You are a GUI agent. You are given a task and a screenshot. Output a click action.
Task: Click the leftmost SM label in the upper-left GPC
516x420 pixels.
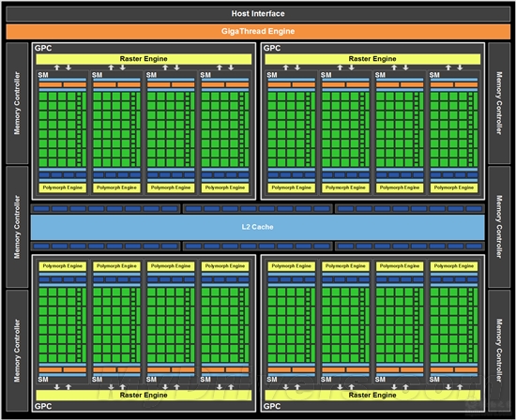pos(43,75)
